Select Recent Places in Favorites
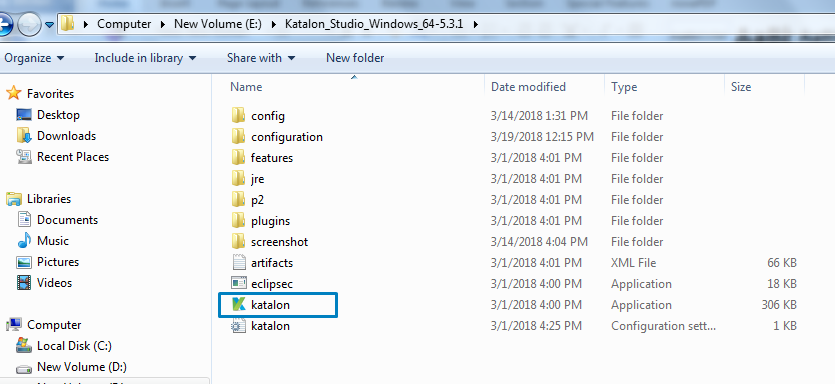Image resolution: width=835 pixels, height=384 pixels. tap(73, 157)
